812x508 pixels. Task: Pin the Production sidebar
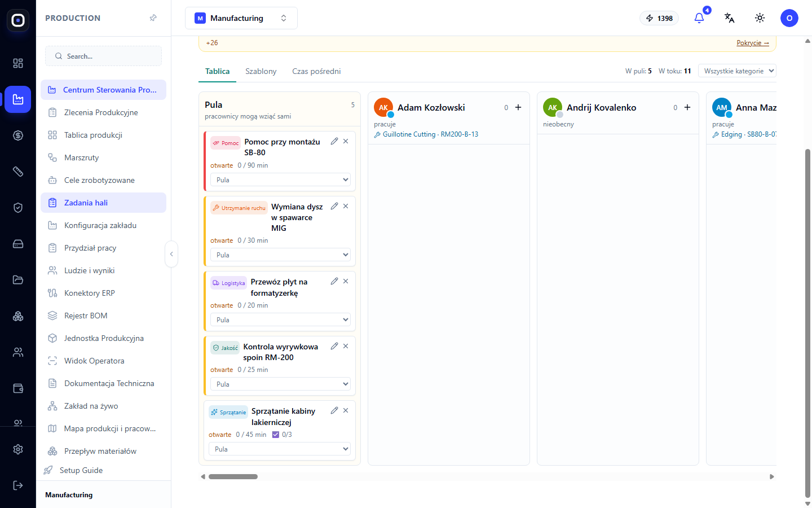153,18
